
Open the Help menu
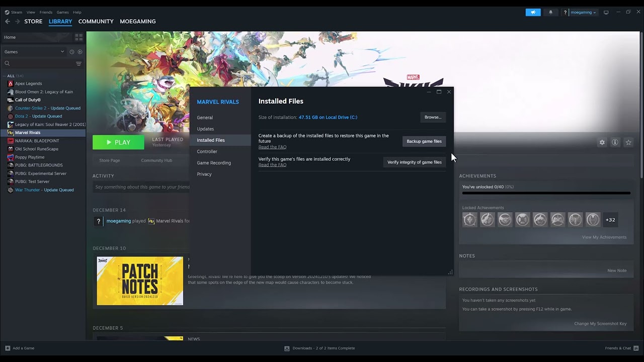pyautogui.click(x=77, y=12)
